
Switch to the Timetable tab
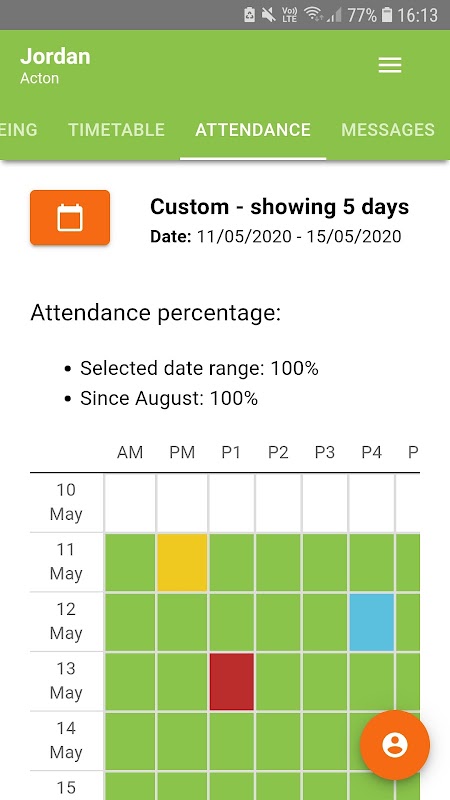point(116,130)
